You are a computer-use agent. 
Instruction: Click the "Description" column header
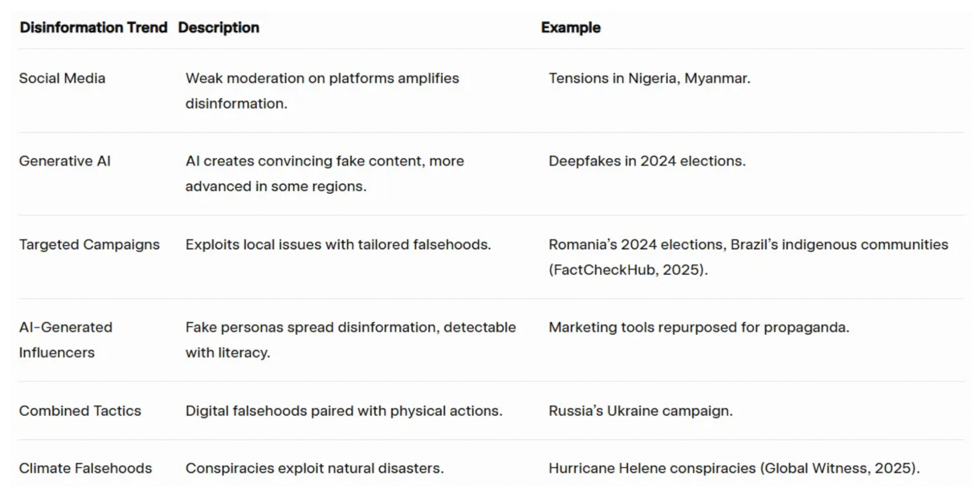point(219,28)
